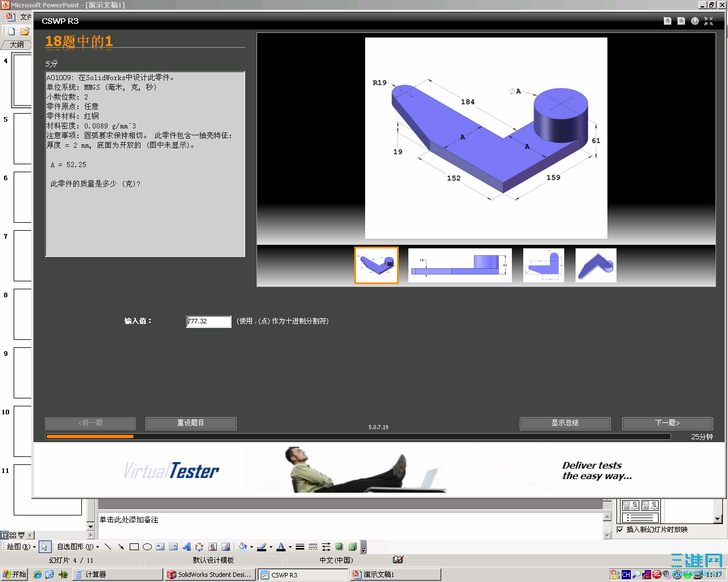Open the line style options
Screen dimensions: 728x582
point(300,547)
